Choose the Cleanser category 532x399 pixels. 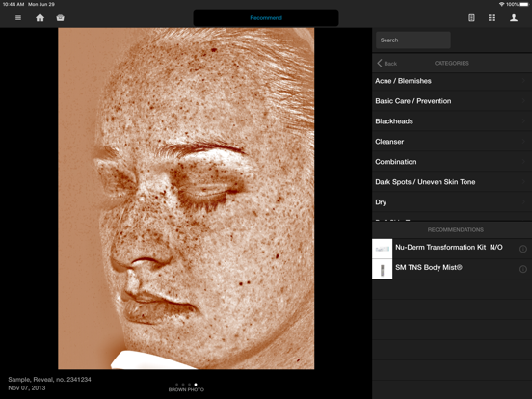coord(452,142)
